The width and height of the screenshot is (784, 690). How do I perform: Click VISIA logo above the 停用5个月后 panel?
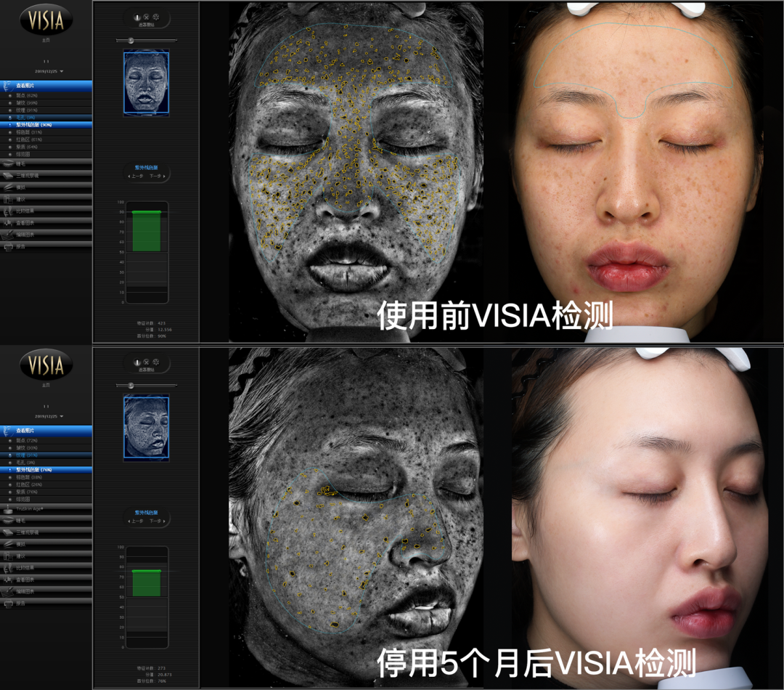(x=46, y=365)
